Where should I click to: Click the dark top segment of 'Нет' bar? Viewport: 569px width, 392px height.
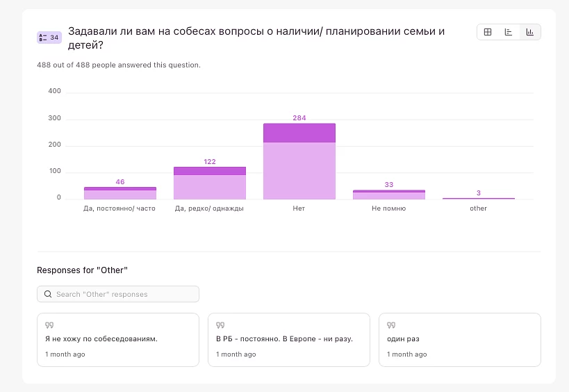[299, 133]
